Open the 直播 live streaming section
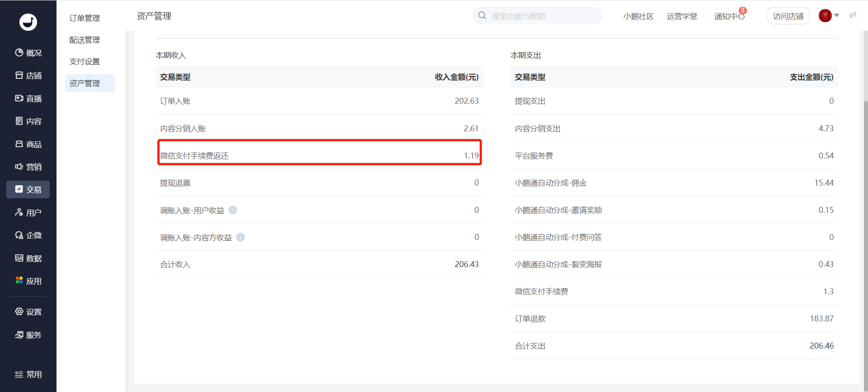 click(28, 99)
